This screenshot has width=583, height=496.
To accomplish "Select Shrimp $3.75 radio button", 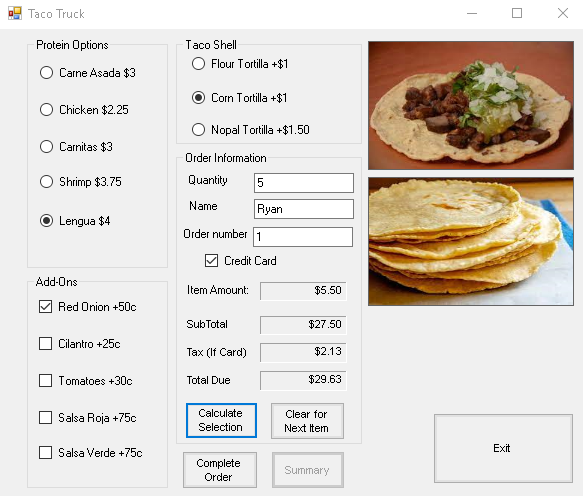I will pos(80,182).
